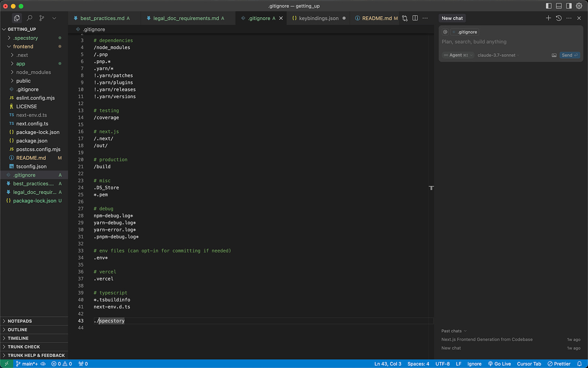This screenshot has height=368, width=588.
Task: Open chat panel more options
Action: click(569, 18)
